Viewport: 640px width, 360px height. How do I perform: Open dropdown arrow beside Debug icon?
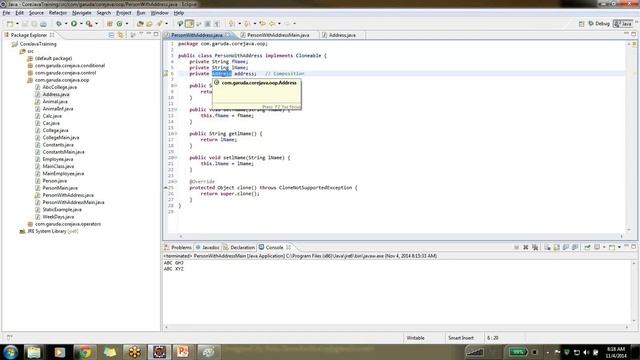tap(66, 24)
